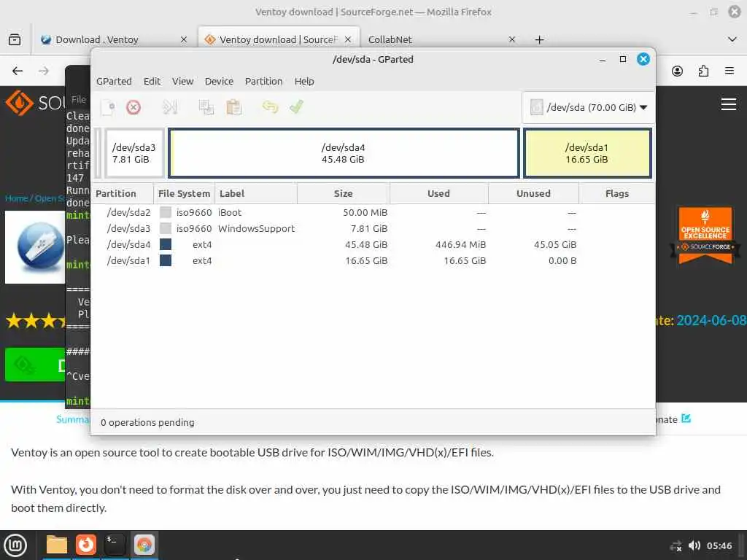747x560 pixels.
Task: Click the Ventoy project logo image
Action: pyautogui.click(x=35, y=247)
